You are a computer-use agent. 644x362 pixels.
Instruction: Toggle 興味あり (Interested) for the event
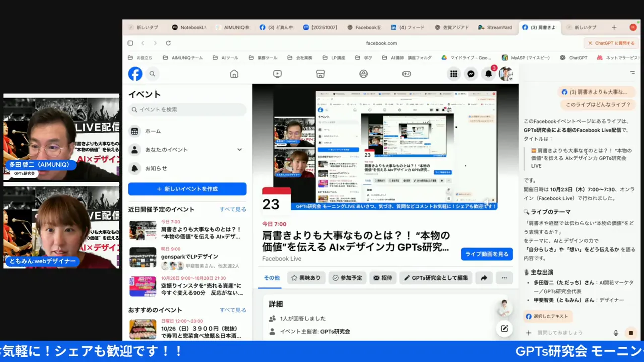click(x=306, y=278)
